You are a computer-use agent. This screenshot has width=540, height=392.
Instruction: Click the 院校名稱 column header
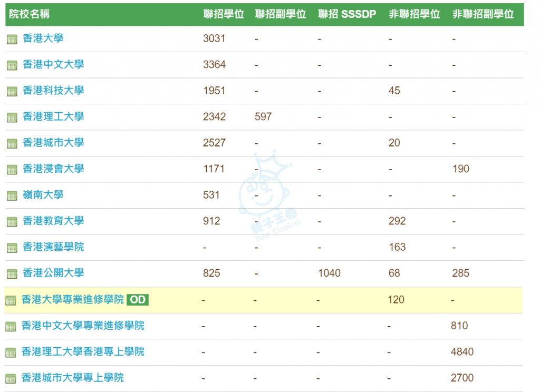coord(30,14)
